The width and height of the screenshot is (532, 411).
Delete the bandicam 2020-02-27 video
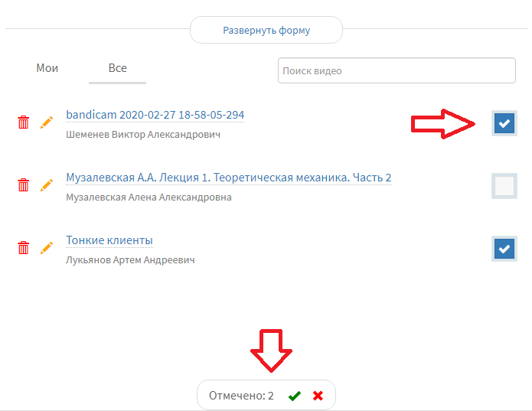[x=24, y=122]
